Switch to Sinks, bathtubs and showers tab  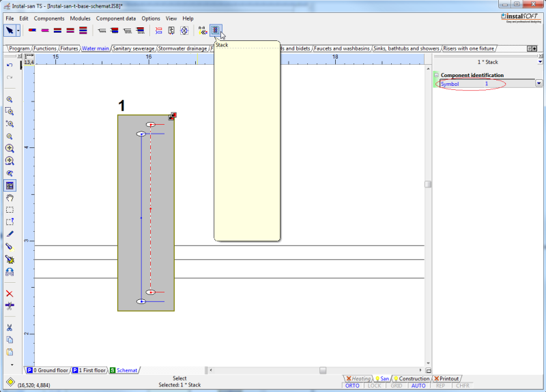(x=406, y=48)
